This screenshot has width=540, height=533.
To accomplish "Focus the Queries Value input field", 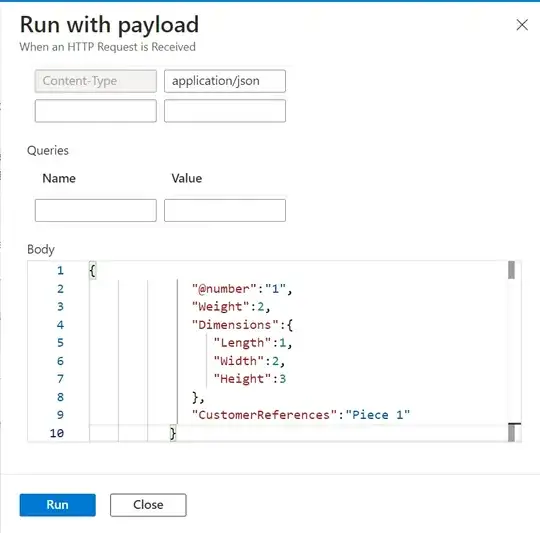I will click(225, 210).
